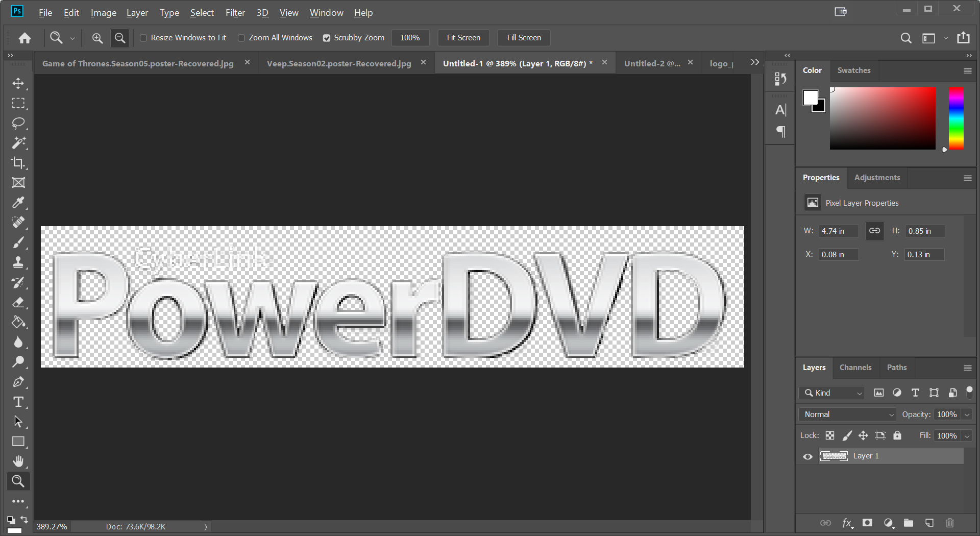Select the Magic Wand tool
Image resolution: width=980 pixels, height=536 pixels.
coord(18,143)
